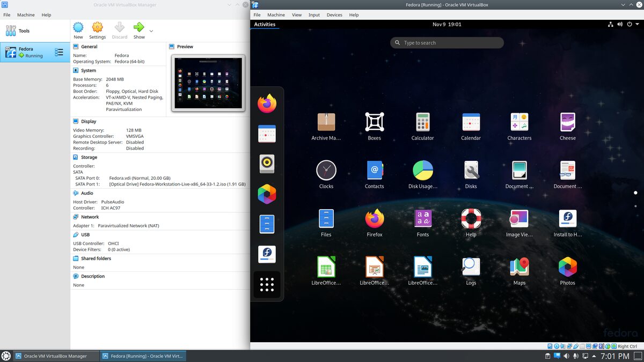This screenshot has width=644, height=362.
Task: Switch to Fedora [Running] taskbar entry
Action: click(x=143, y=356)
